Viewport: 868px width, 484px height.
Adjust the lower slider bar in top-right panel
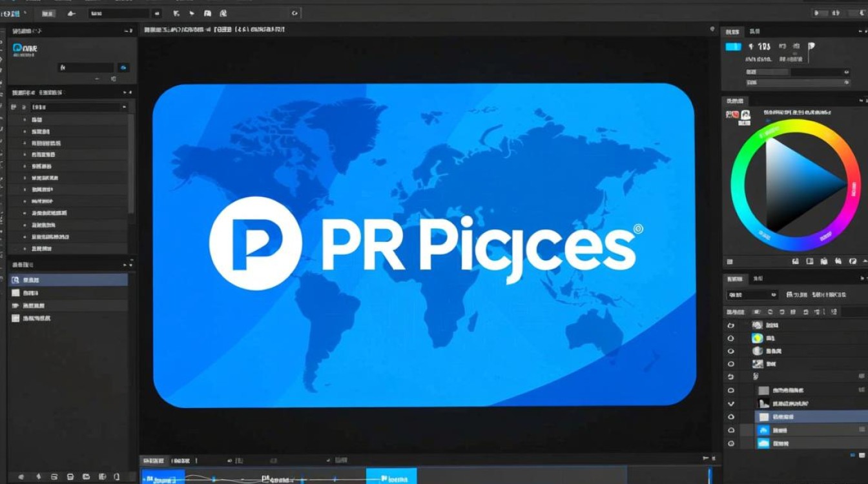pyautogui.click(x=798, y=83)
